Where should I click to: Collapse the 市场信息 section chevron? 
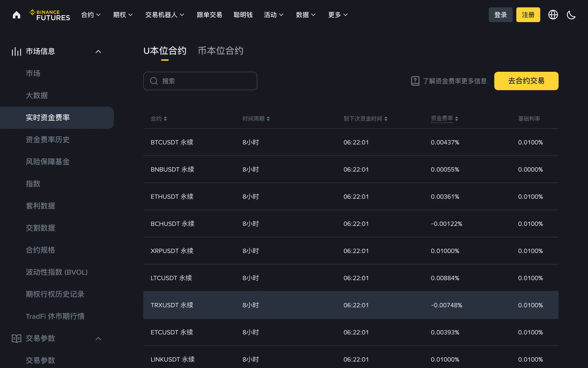click(x=98, y=52)
